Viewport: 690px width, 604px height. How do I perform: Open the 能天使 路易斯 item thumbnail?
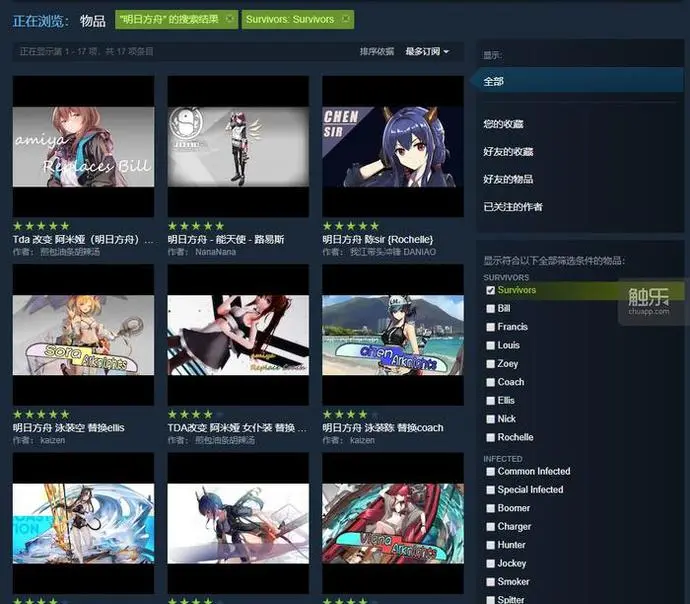click(x=238, y=146)
